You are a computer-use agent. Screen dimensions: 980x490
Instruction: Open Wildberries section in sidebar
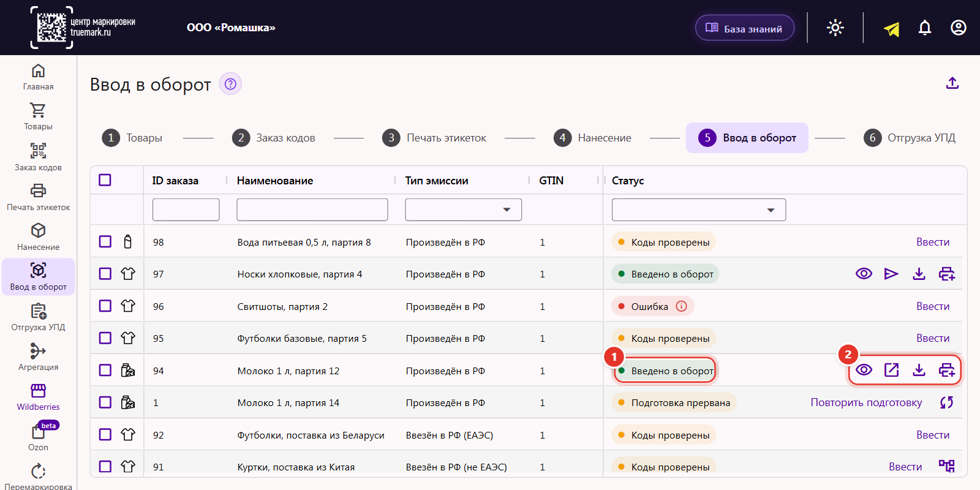38,396
